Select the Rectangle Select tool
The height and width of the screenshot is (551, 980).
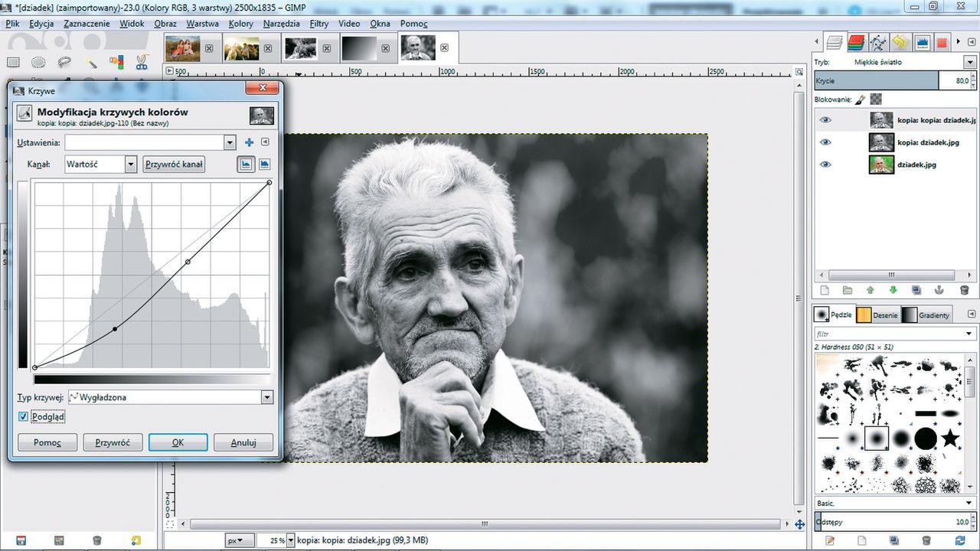pyautogui.click(x=13, y=62)
